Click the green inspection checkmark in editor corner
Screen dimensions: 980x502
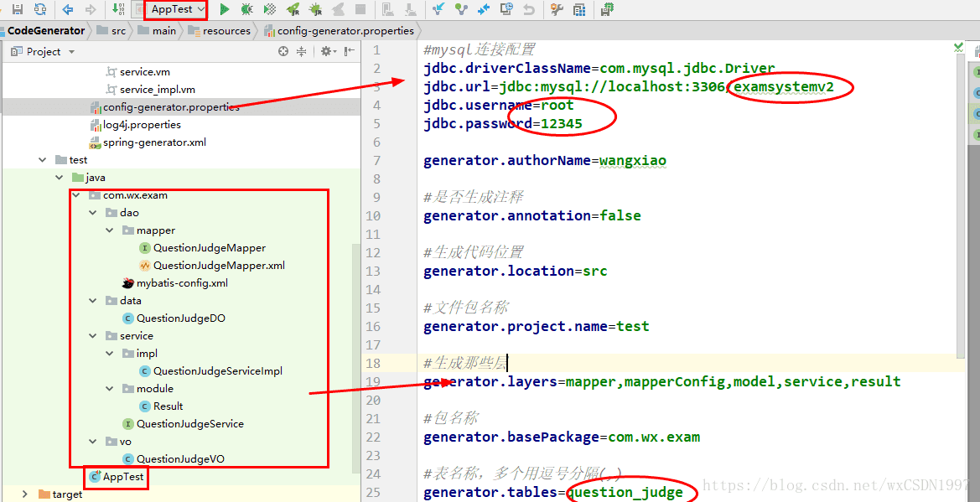point(958,47)
